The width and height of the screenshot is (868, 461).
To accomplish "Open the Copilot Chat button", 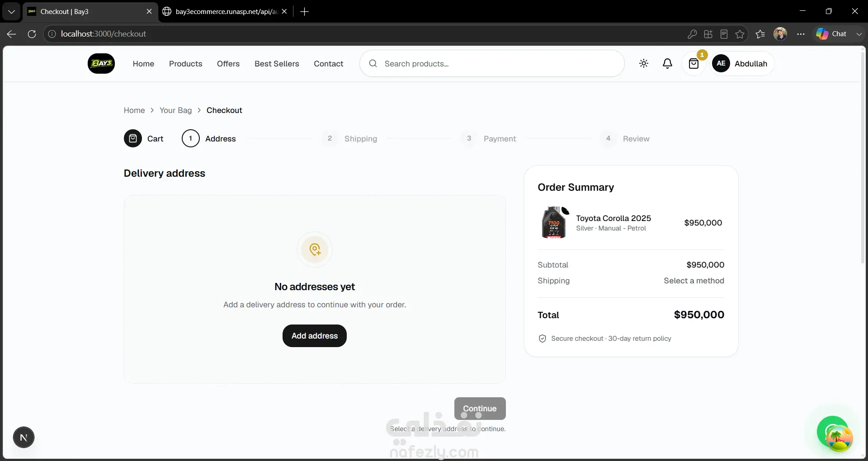I will click(x=831, y=34).
